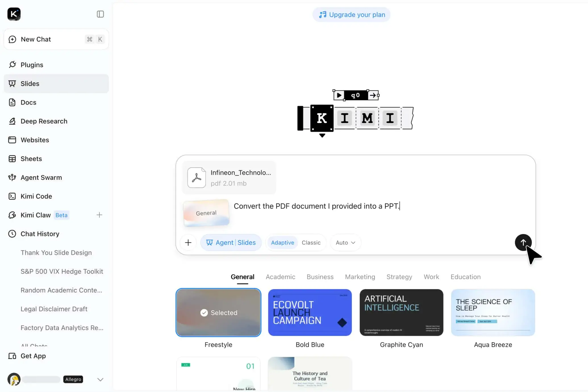This screenshot has width=588, height=392.
Task: Select the Strategy template tab
Action: [399, 277]
